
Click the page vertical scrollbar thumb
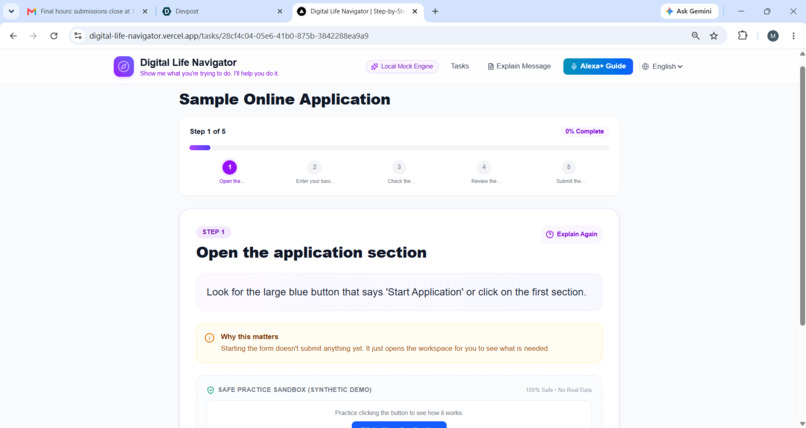(802, 195)
